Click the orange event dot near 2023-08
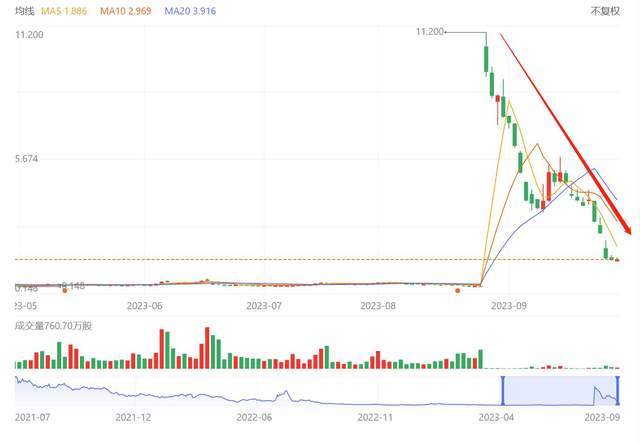Viewport: 640px width, 442px height. click(x=457, y=290)
